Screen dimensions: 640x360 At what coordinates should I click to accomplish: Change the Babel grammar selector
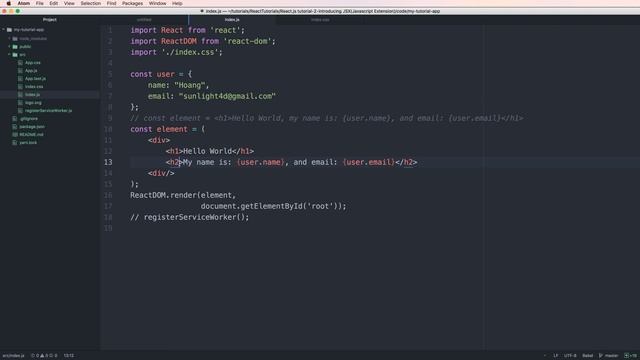point(587,356)
